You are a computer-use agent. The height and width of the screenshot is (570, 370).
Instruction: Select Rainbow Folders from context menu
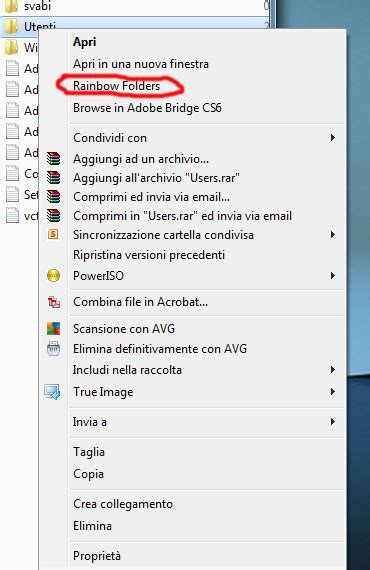coord(116,86)
